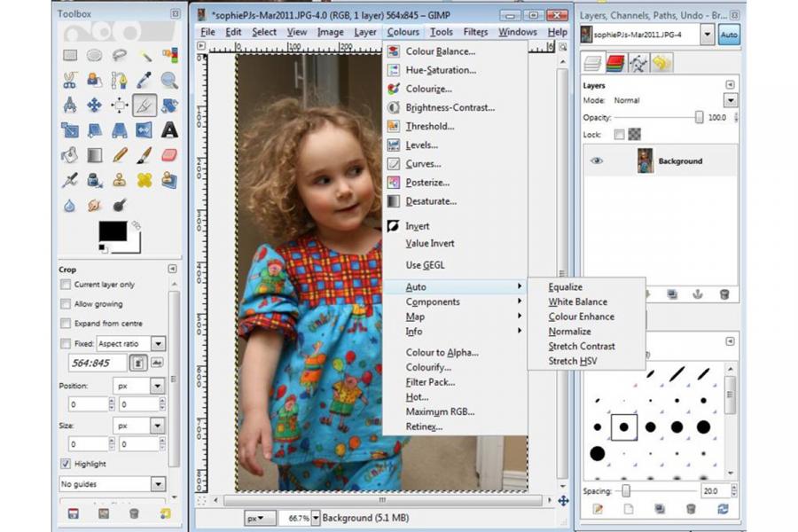Click the Colour Picker eyedropper tool

(144, 81)
